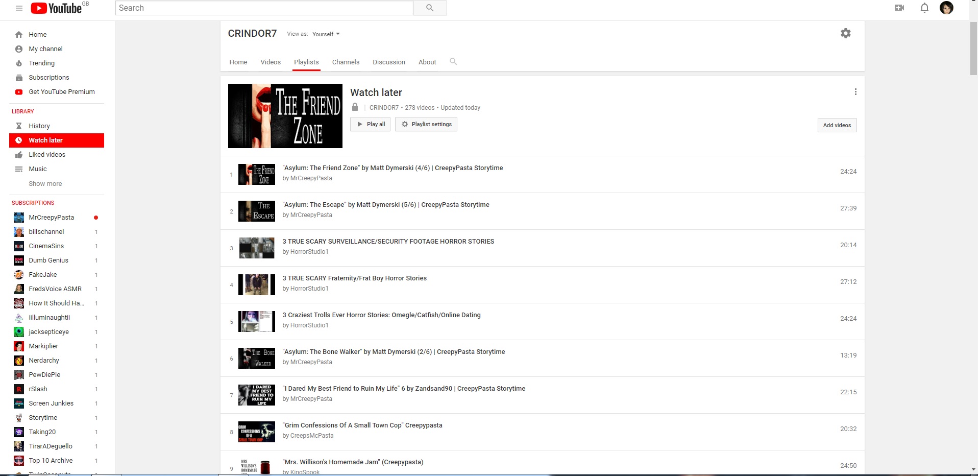Select Trending in the sidebar
The height and width of the screenshot is (476, 980).
pyautogui.click(x=41, y=63)
